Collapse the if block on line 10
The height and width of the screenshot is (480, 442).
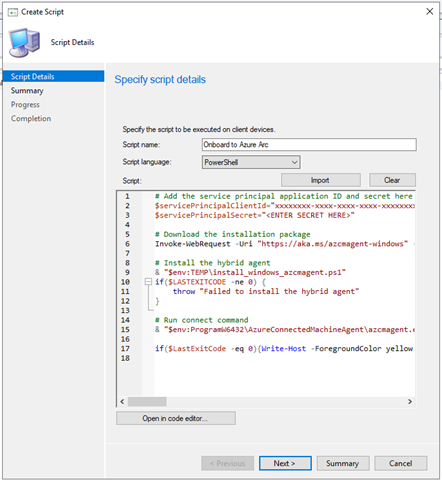point(148,282)
